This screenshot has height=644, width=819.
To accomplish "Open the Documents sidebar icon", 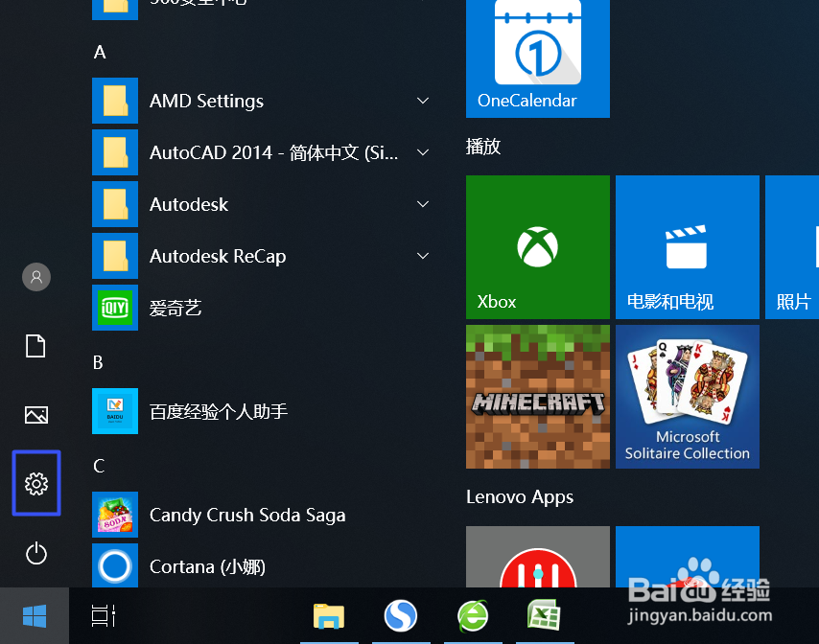I will click(36, 346).
